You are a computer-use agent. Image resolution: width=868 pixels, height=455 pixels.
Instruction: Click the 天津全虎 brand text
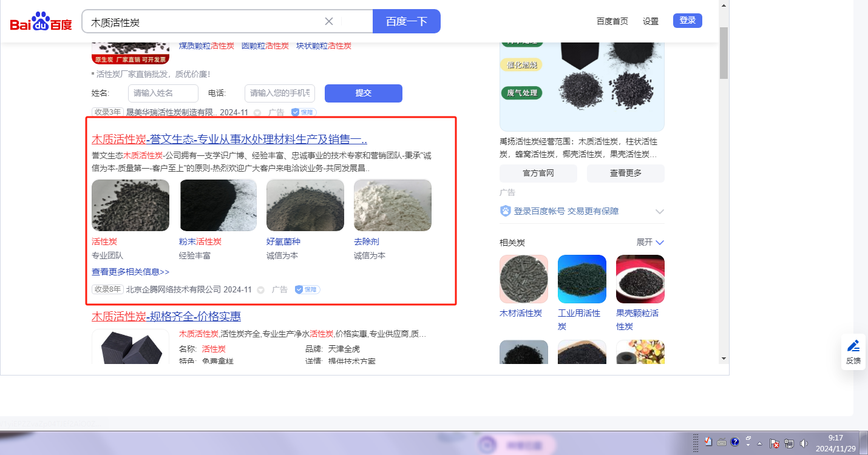pos(344,349)
